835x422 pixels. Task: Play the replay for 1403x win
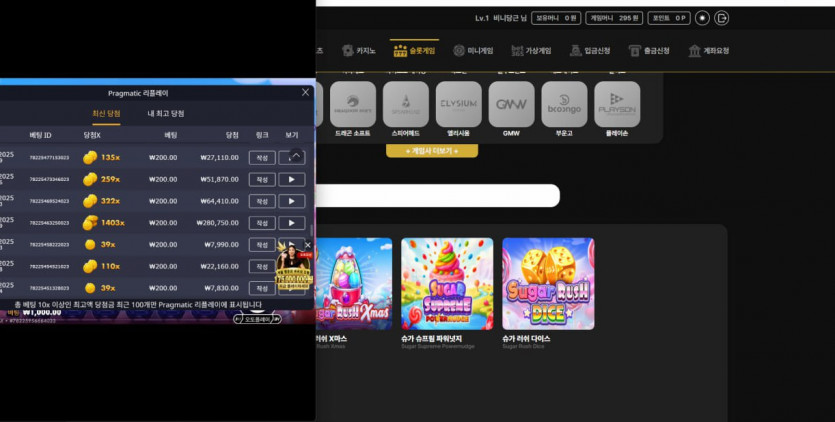(x=292, y=223)
